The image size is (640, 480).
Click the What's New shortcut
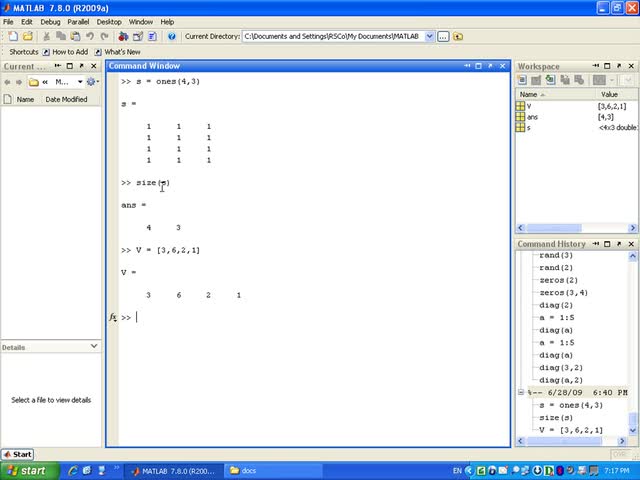[x=118, y=52]
